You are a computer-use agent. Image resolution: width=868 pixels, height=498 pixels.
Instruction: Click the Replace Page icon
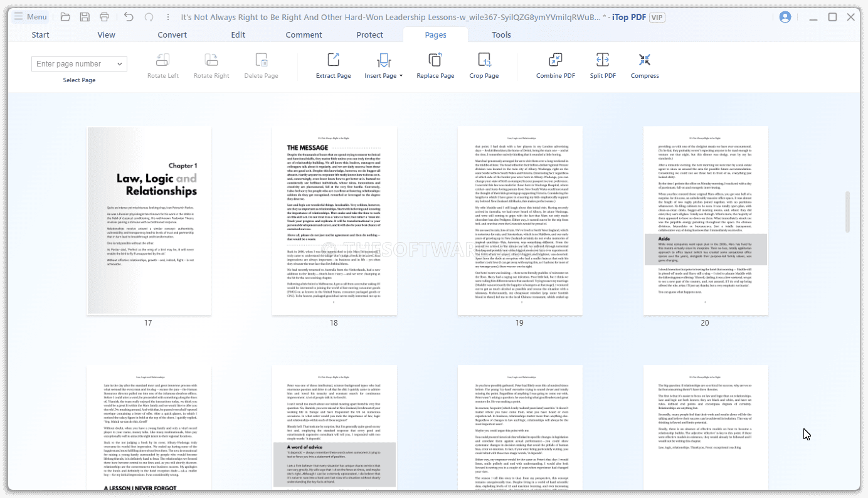pyautogui.click(x=435, y=60)
